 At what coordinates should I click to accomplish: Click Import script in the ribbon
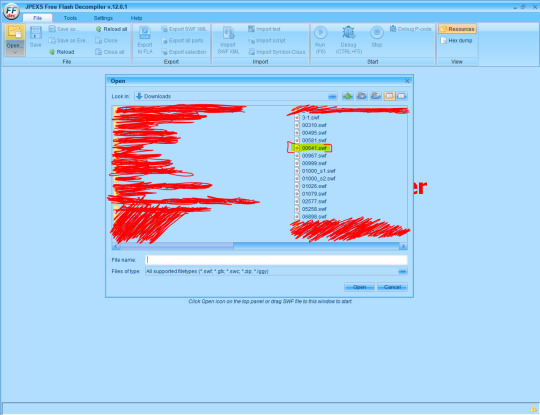267,40
